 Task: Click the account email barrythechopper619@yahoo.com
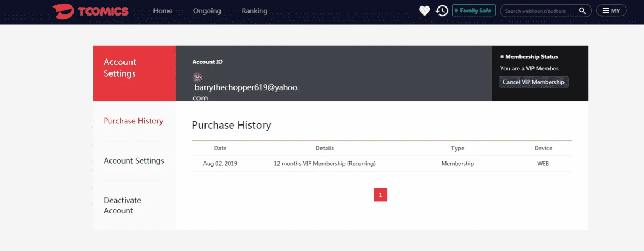[246, 92]
